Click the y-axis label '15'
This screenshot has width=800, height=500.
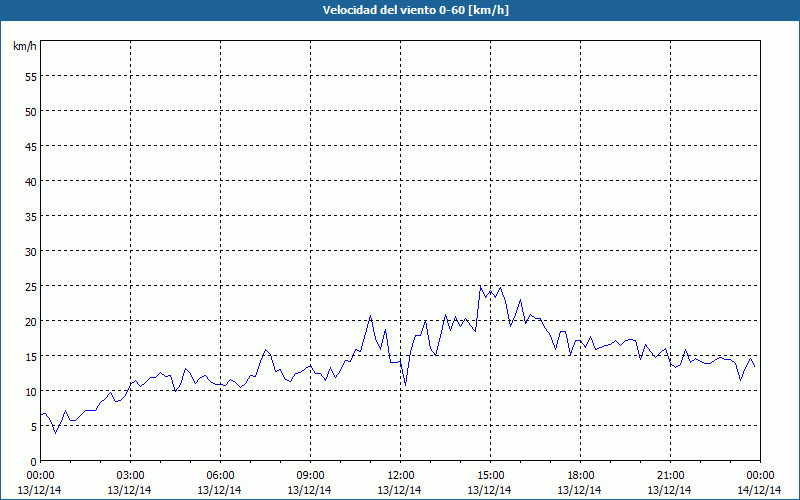pos(31,357)
